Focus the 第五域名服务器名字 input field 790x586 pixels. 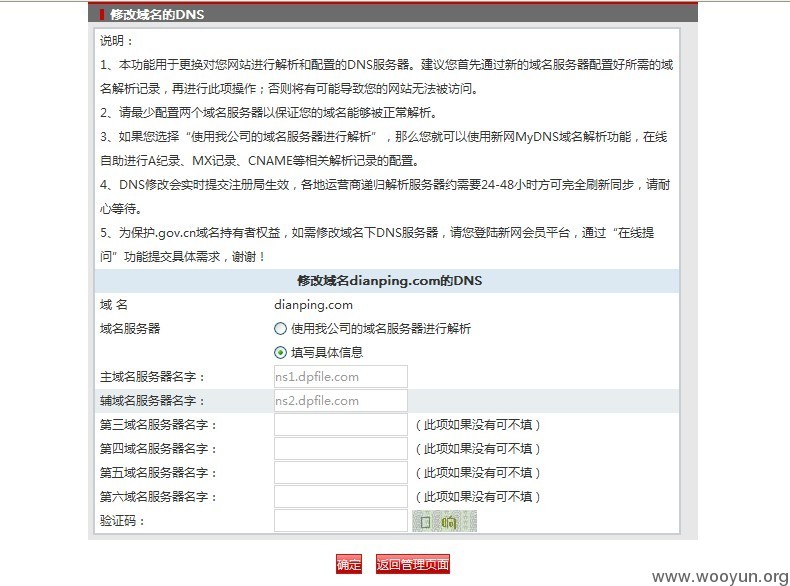[341, 473]
